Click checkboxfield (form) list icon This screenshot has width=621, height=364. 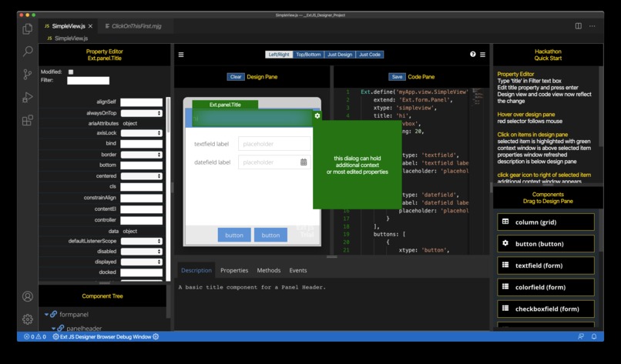505,309
